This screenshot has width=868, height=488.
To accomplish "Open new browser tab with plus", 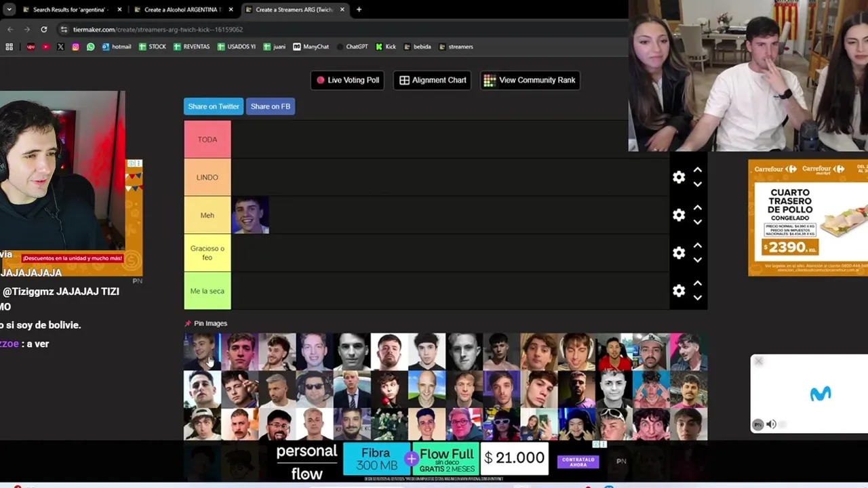I will point(359,9).
